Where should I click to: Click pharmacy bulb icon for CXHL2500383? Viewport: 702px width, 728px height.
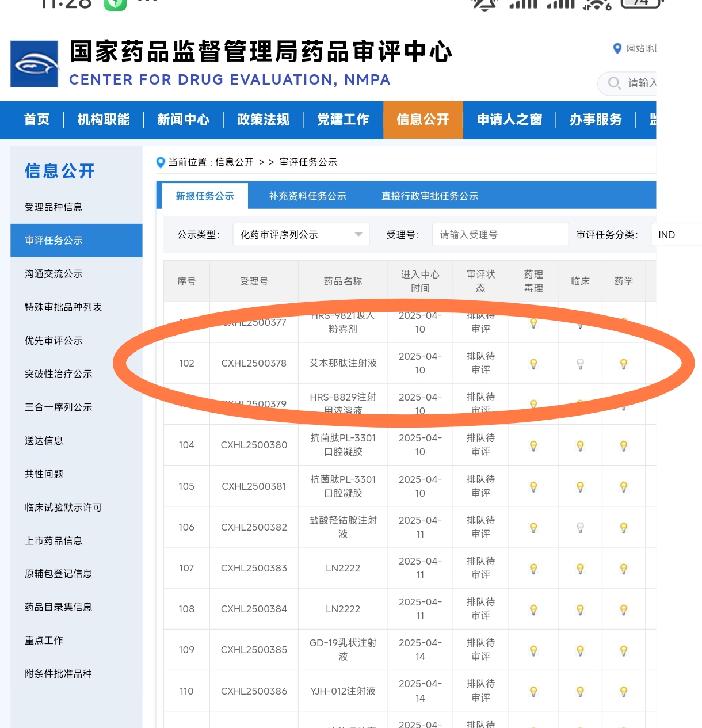[624, 569]
